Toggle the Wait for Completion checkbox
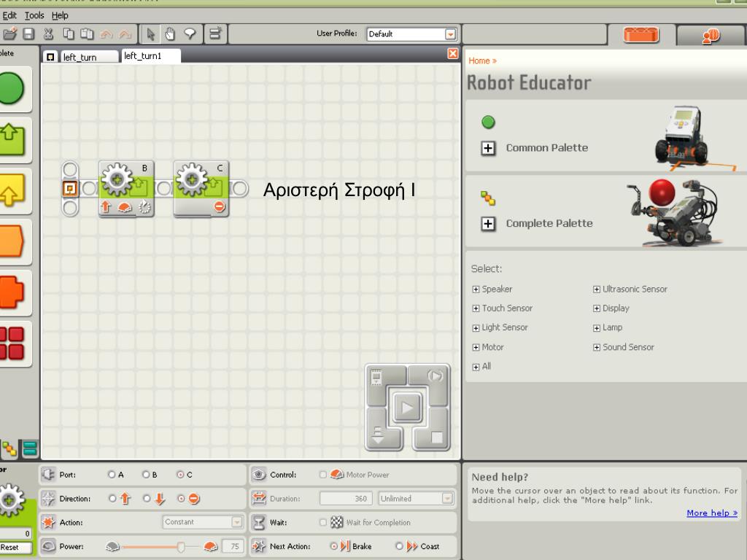 tap(323, 522)
